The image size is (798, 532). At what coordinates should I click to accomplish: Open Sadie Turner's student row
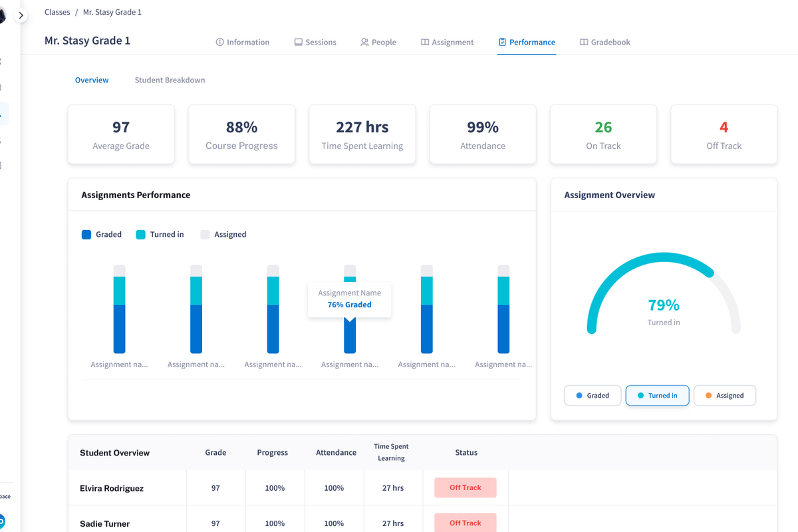point(105,523)
